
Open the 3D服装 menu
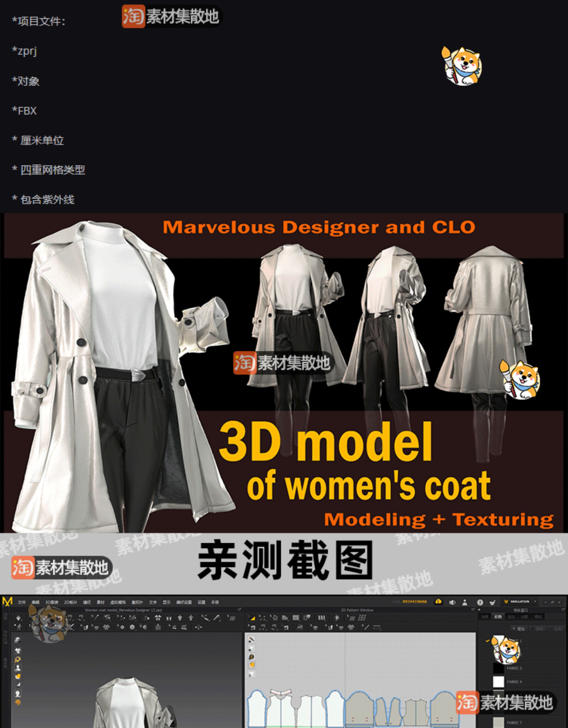(52, 602)
